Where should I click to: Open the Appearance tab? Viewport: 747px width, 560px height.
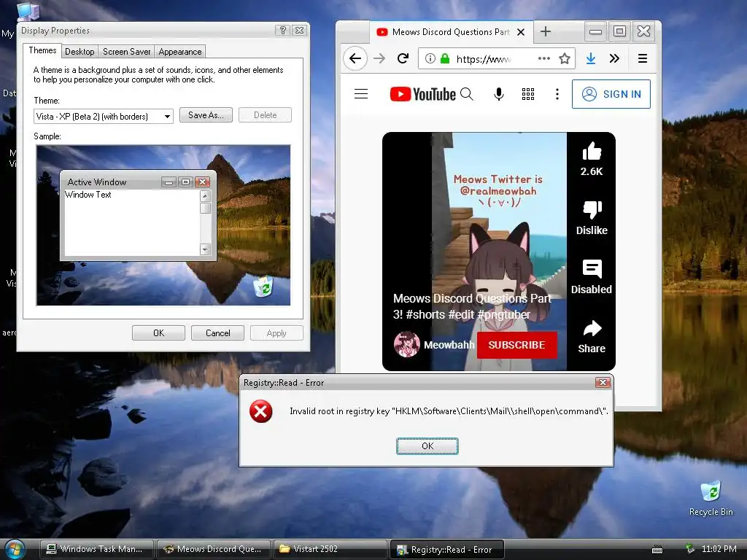(x=180, y=52)
